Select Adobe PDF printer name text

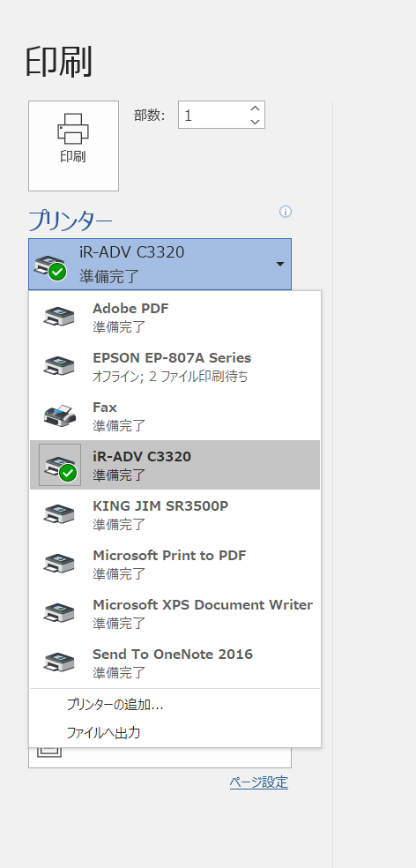point(130,309)
